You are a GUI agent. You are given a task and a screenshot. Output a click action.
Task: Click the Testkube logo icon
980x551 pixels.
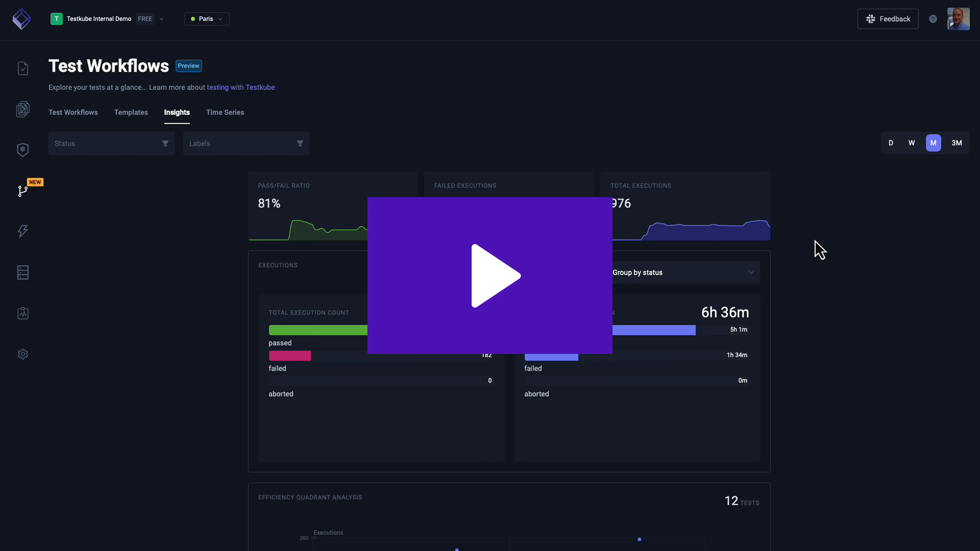pyautogui.click(x=21, y=19)
